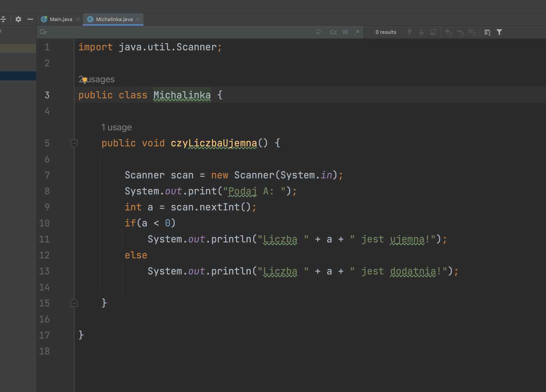Viewport: 546px width, 392px height.
Task: Open the '1 usage' hint above method
Action: 116,127
